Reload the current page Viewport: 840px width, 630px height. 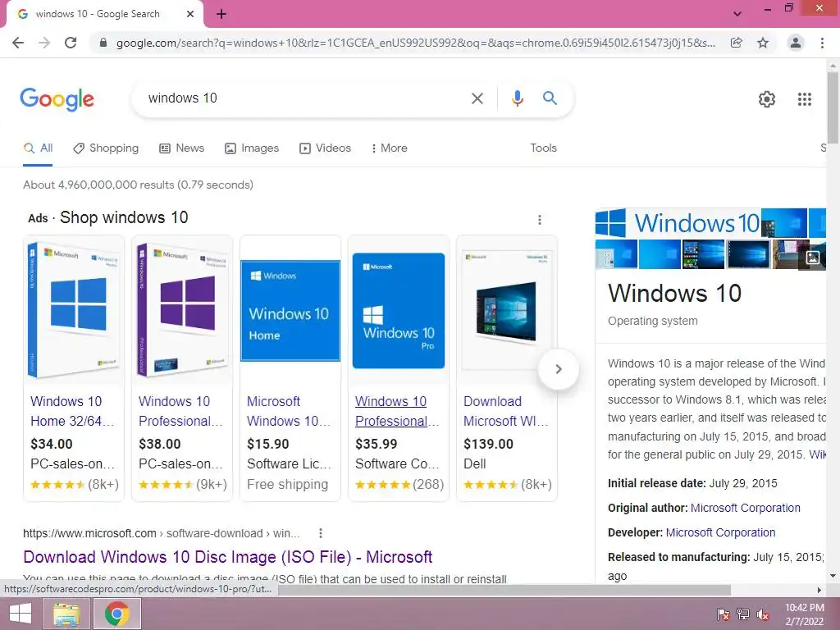[71, 43]
